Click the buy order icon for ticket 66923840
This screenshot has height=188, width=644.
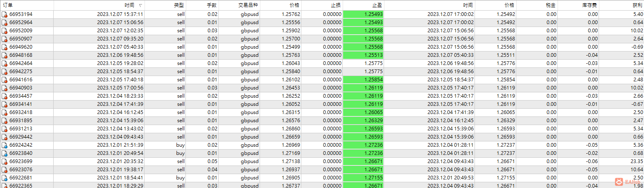click(5, 153)
